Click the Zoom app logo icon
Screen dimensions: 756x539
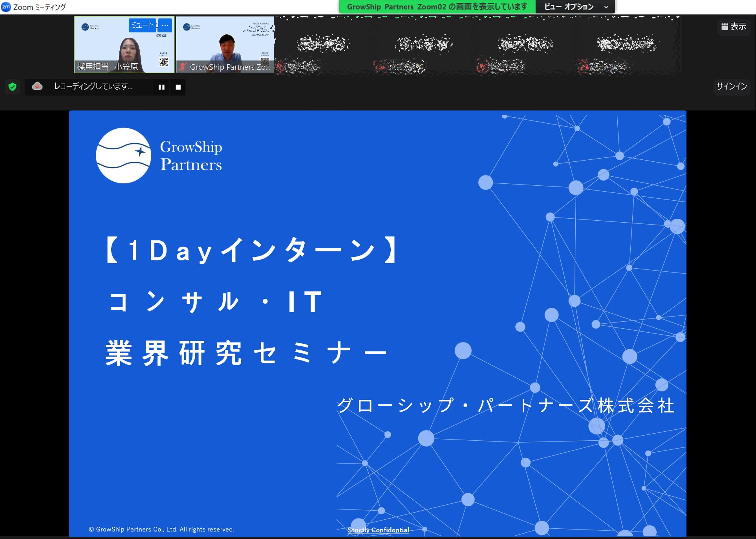pyautogui.click(x=6, y=7)
